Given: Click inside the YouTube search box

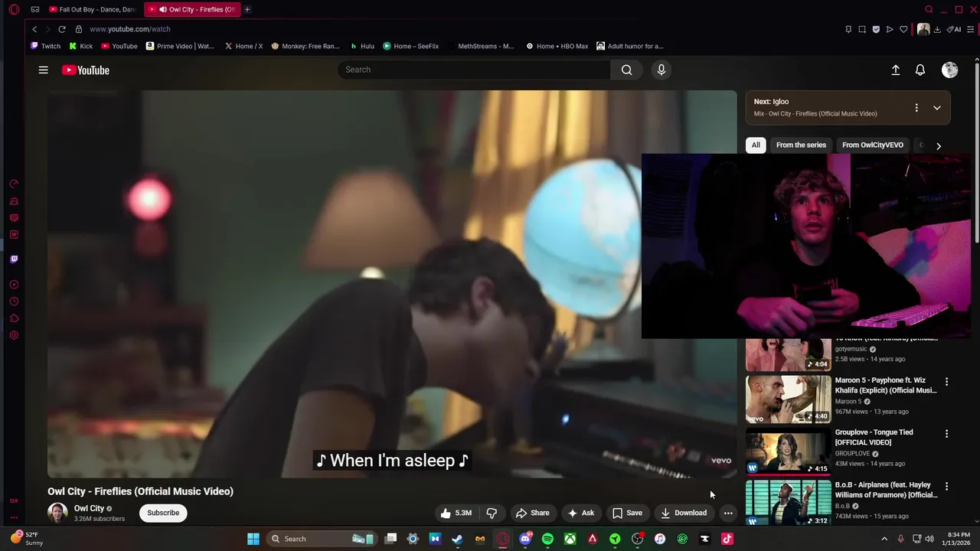Looking at the screenshot, I should 474,70.
